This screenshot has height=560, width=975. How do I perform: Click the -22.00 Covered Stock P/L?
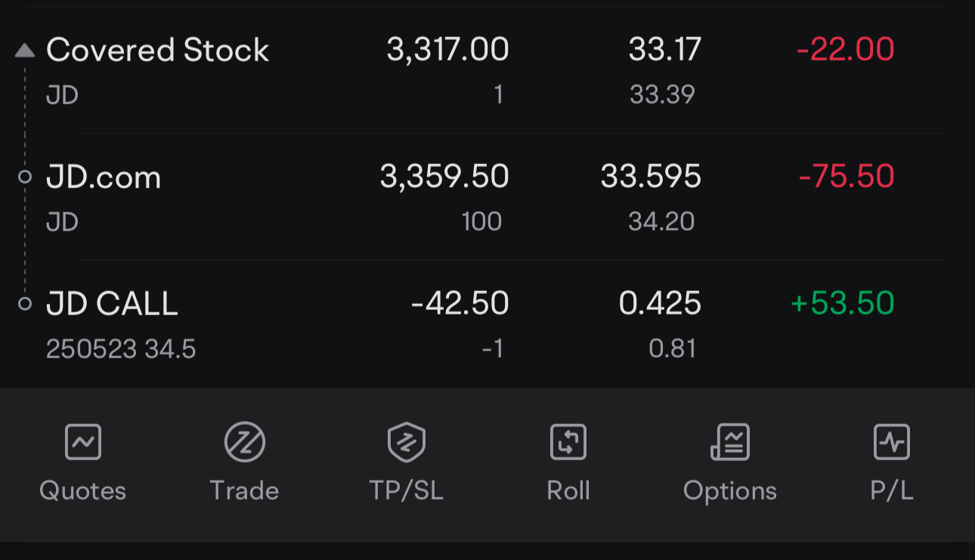pyautogui.click(x=846, y=50)
